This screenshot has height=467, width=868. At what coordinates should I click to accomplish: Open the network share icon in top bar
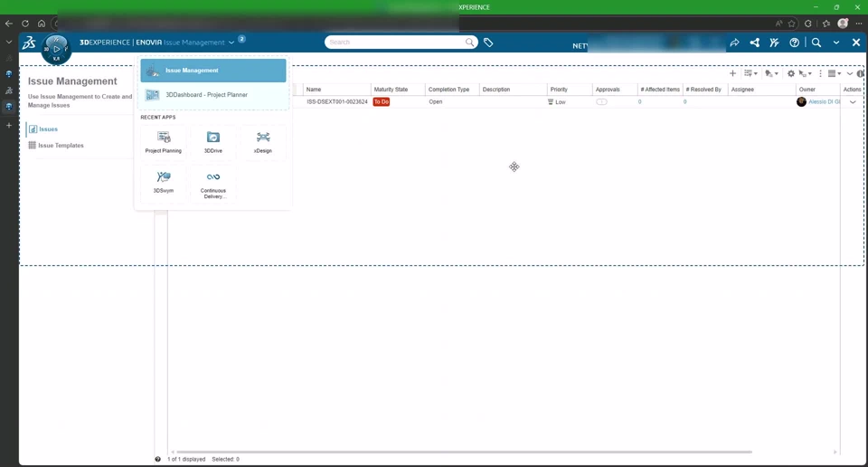click(754, 43)
